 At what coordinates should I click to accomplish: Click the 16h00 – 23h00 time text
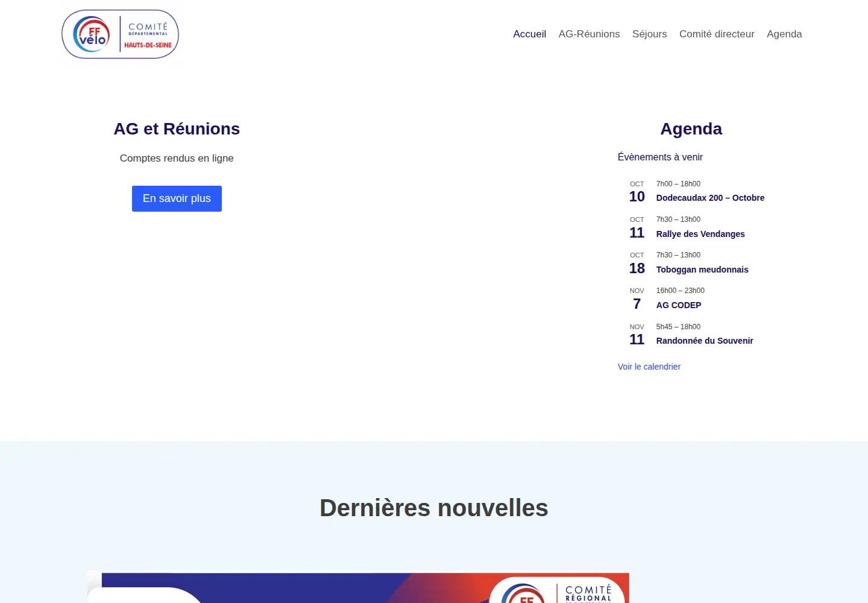[x=681, y=291]
